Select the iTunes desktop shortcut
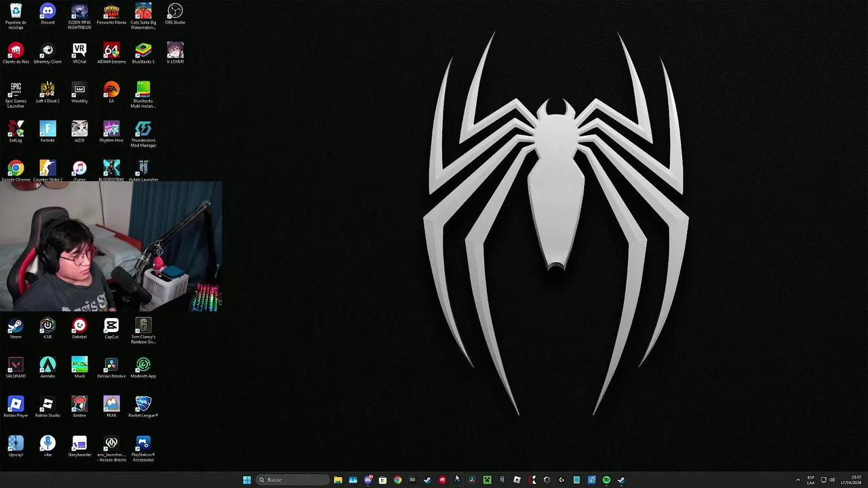The image size is (868, 488). tap(79, 171)
